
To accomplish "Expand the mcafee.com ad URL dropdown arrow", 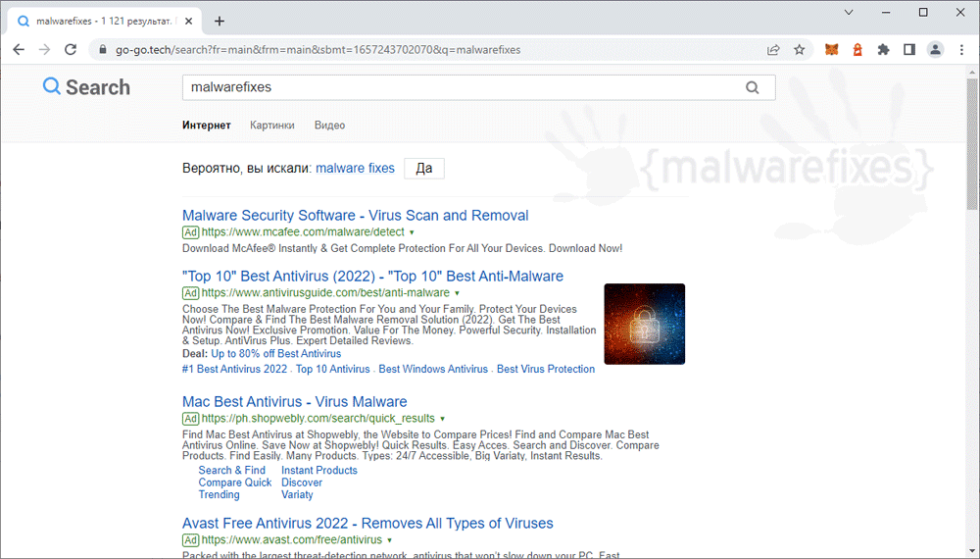I will (x=412, y=232).
